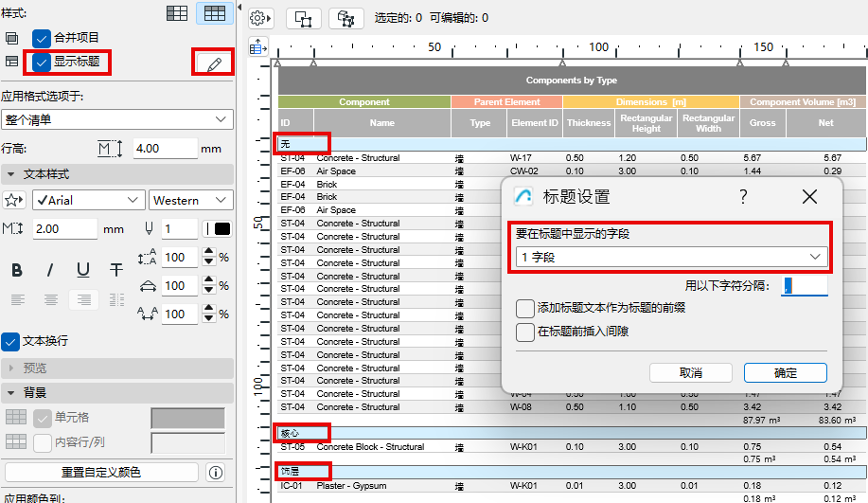The width and height of the screenshot is (868, 503).
Task: Toggle Underline text formatting
Action: (x=83, y=270)
